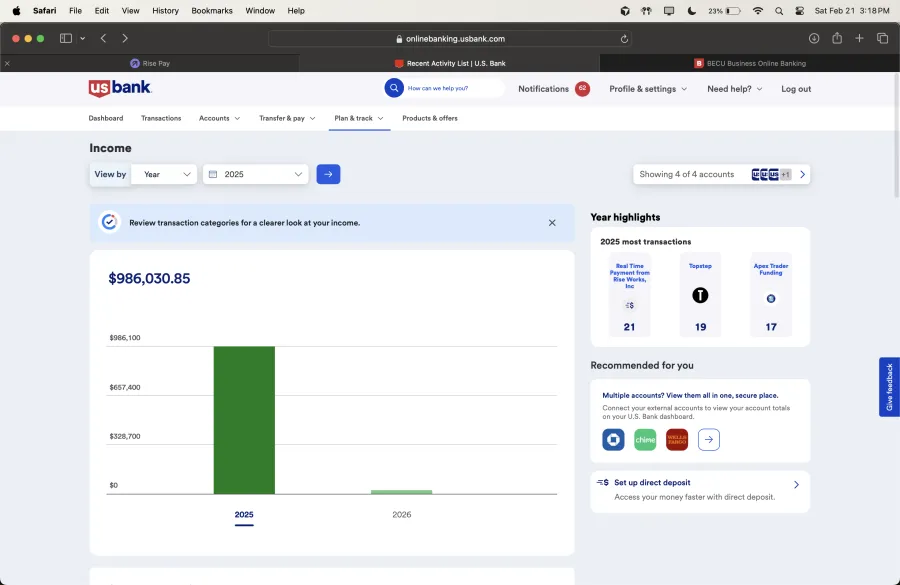This screenshot has height=585, width=900.
Task: Switch to BECU Business Online Banking tab
Action: point(750,63)
